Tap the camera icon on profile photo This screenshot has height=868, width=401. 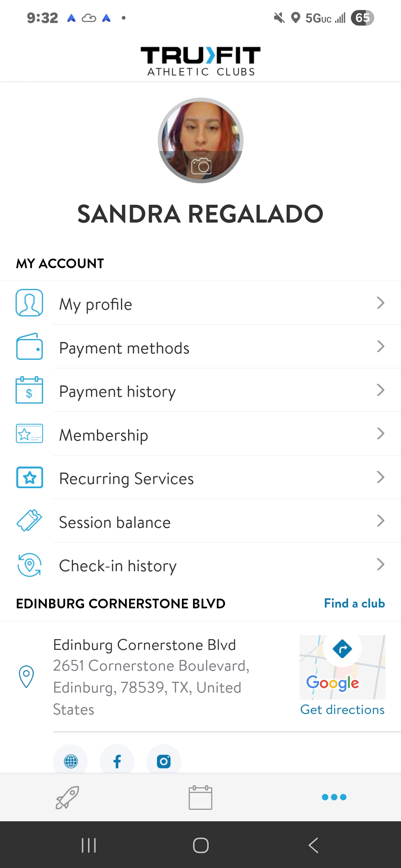point(201,166)
